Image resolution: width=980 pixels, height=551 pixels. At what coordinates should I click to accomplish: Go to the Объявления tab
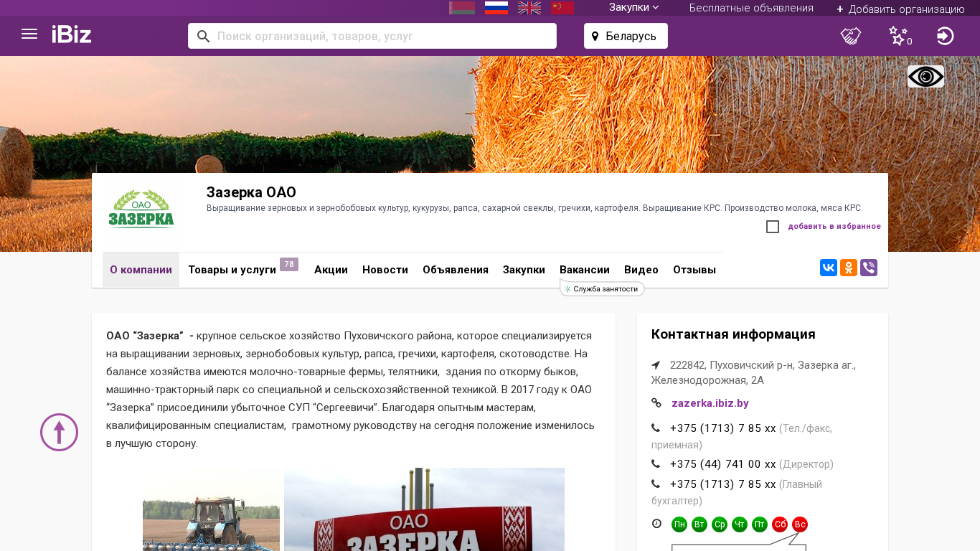coord(456,270)
